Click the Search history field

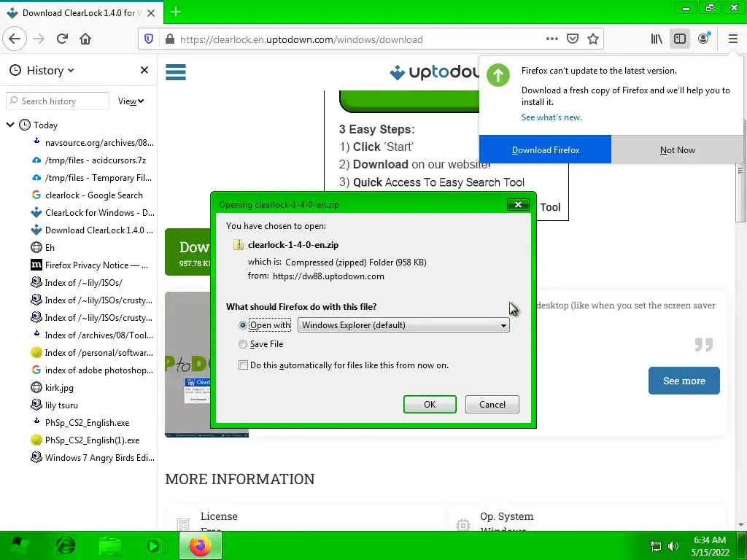pyautogui.click(x=58, y=101)
